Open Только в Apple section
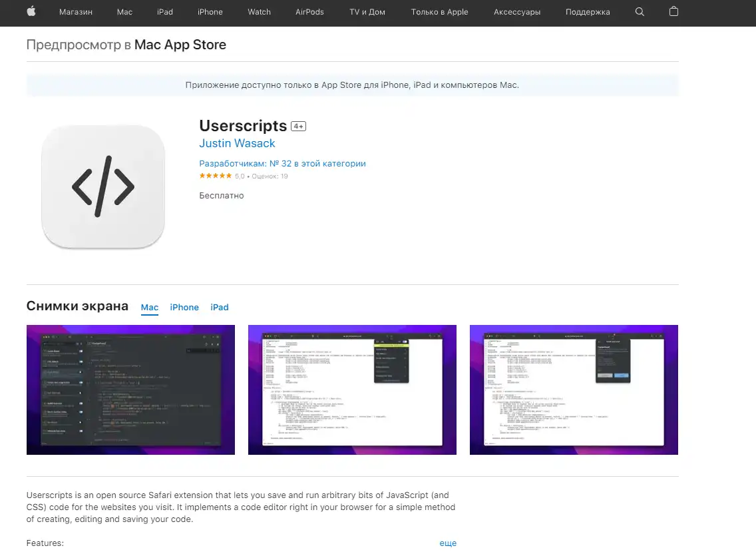 pyautogui.click(x=440, y=11)
